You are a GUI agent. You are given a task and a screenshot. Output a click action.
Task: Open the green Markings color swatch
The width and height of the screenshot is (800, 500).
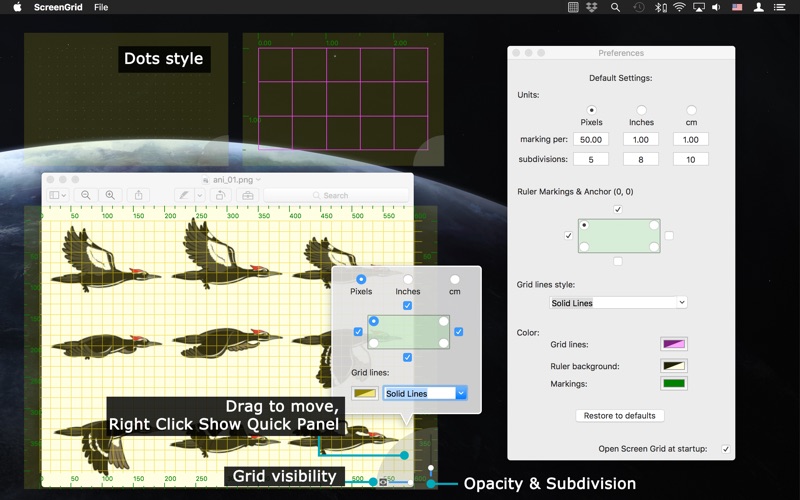pos(673,383)
